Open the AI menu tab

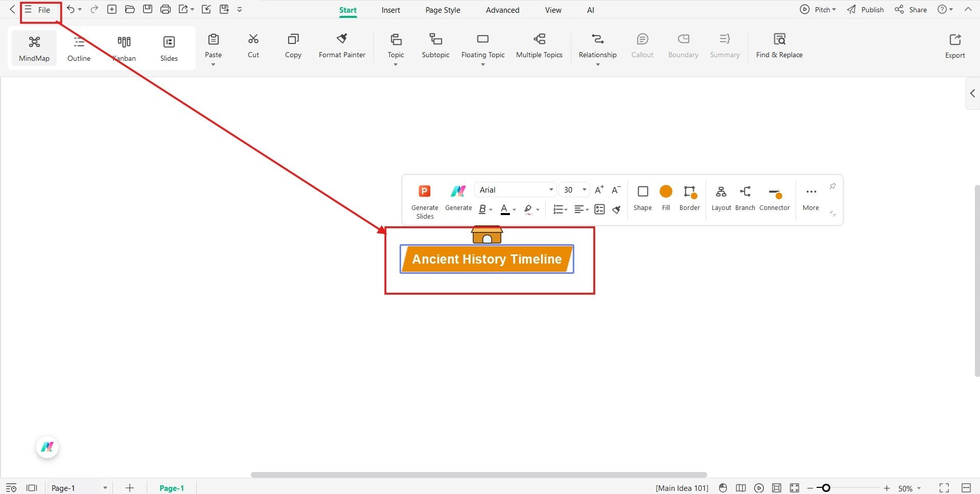(x=590, y=10)
